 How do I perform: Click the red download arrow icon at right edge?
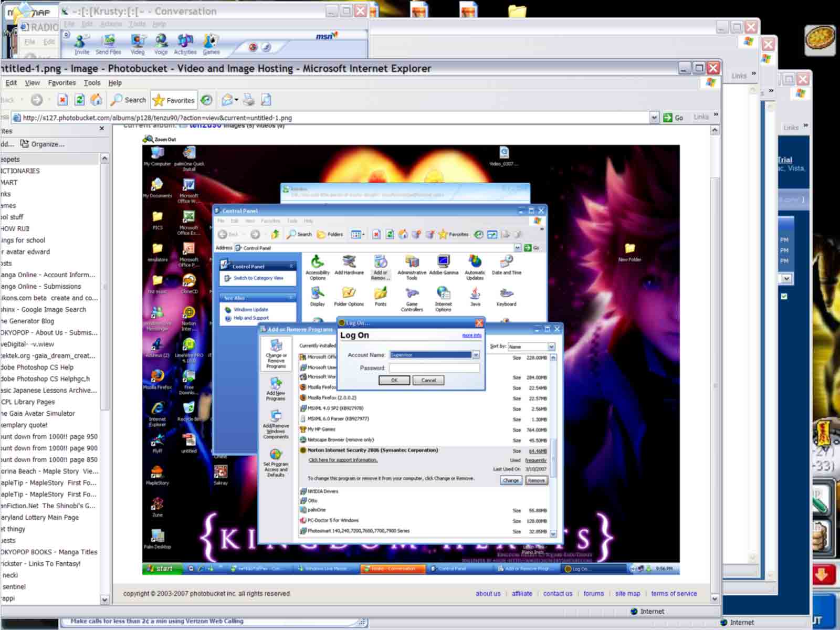(823, 575)
